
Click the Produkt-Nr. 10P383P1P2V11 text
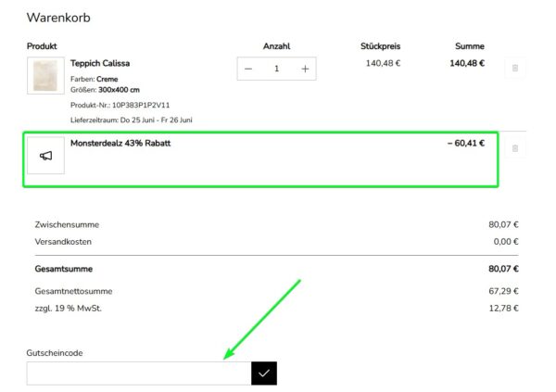(x=120, y=106)
